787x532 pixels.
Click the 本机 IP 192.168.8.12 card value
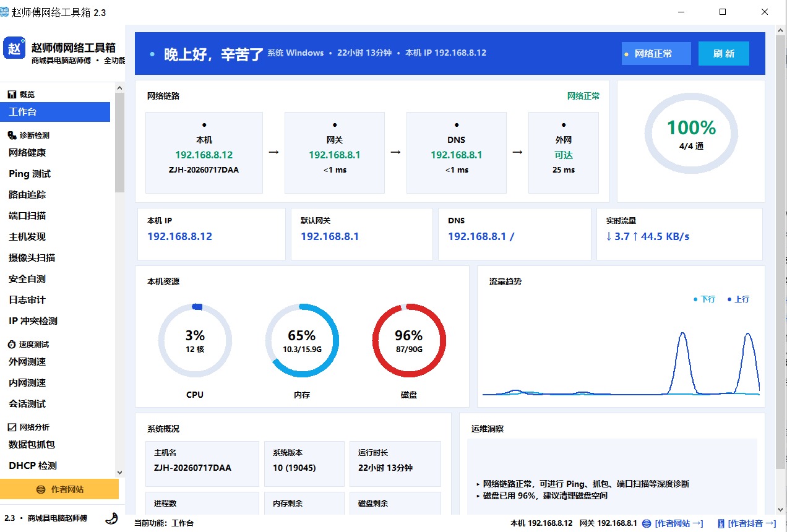point(179,236)
